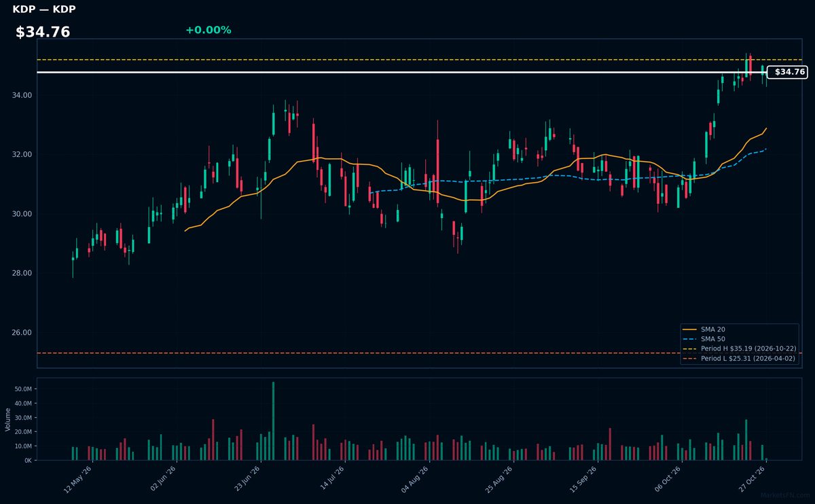Click the 30.0M volume axis label
The image size is (815, 504).
[x=23, y=418]
